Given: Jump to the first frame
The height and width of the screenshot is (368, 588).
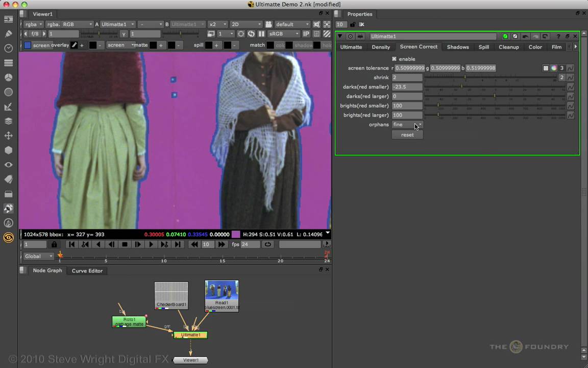Looking at the screenshot, I should pos(71,244).
